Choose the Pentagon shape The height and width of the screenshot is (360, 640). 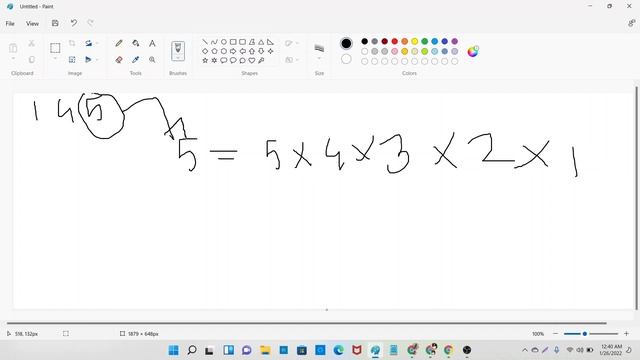click(x=214, y=51)
